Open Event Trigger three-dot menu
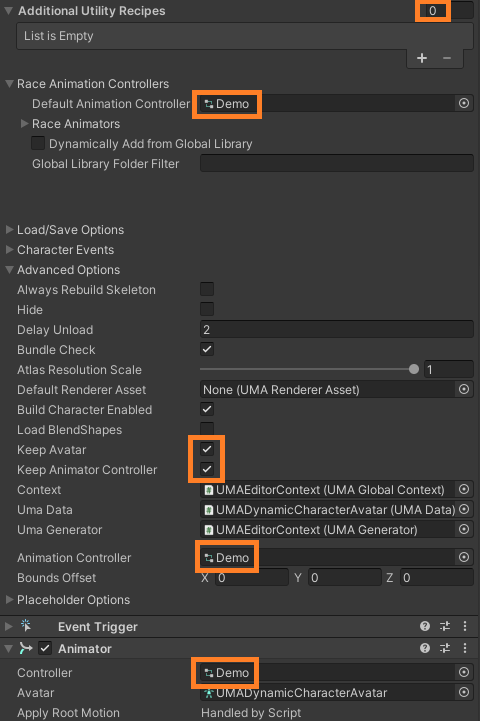 pos(465,626)
